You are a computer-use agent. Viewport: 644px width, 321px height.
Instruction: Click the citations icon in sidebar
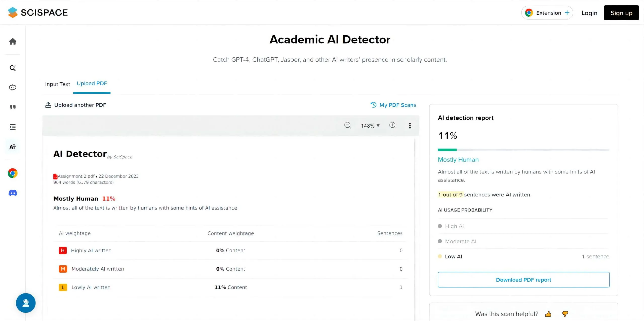12,107
